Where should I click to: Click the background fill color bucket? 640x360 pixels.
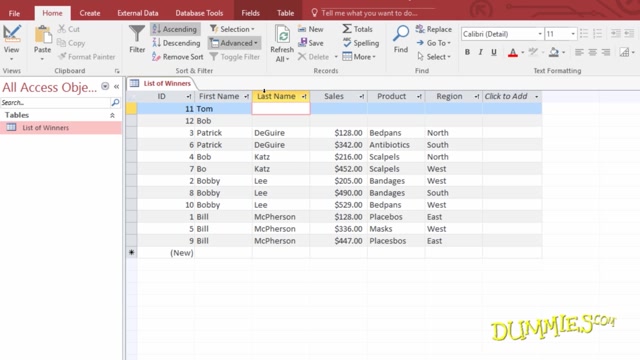click(554, 52)
